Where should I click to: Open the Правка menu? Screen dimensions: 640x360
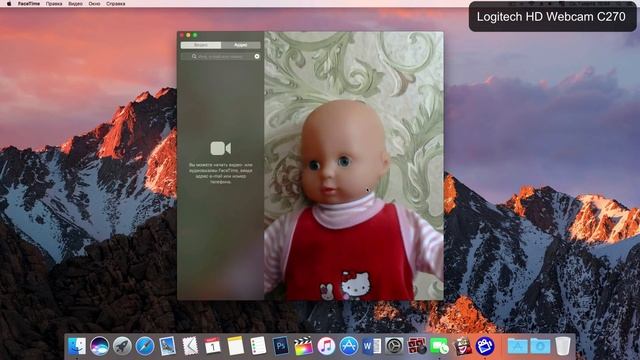click(54, 4)
